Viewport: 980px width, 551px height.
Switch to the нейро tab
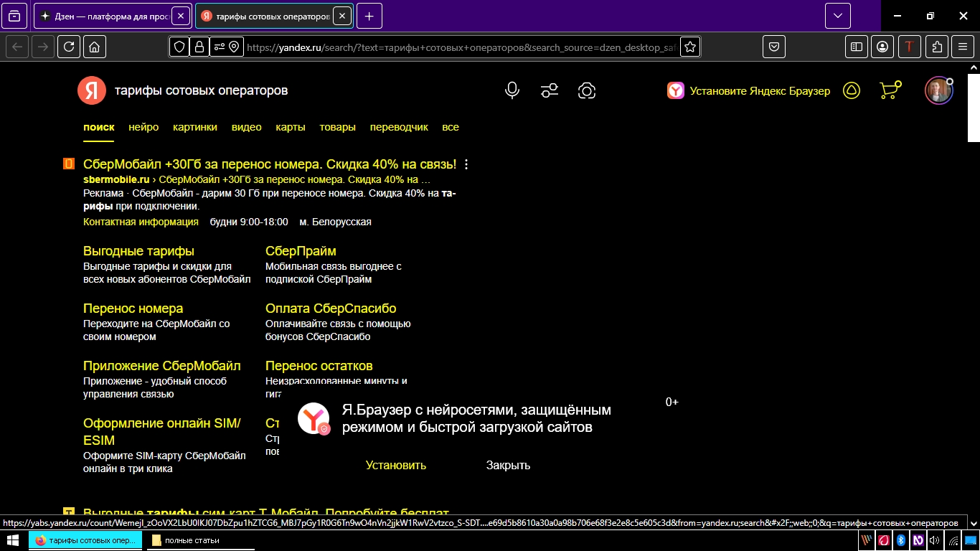coord(143,127)
